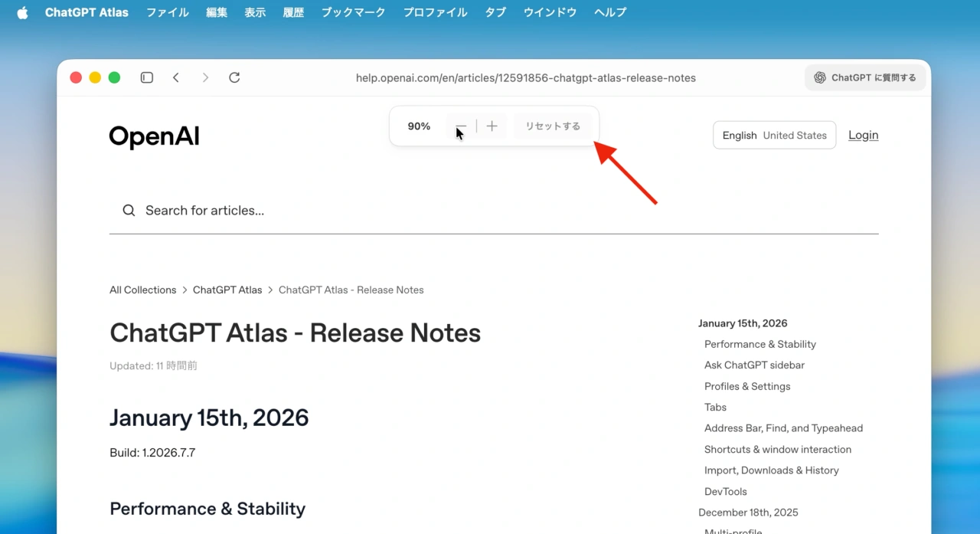Click the Login link
This screenshot has width=980, height=534.
863,135
